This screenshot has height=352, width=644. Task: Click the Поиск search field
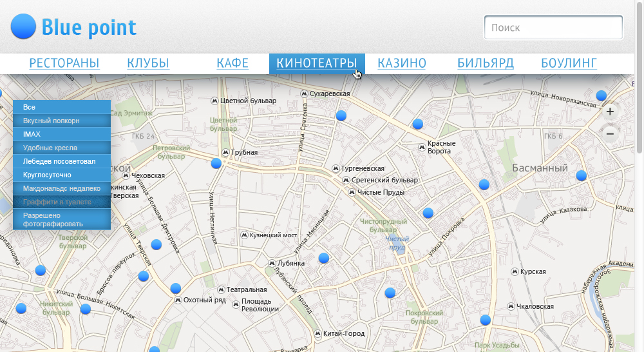pos(553,28)
